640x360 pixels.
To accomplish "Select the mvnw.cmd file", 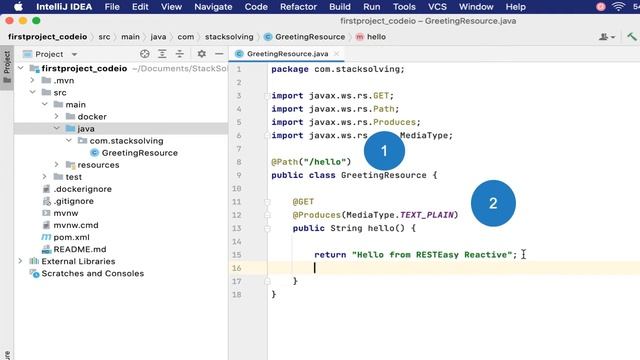I will pyautogui.click(x=76, y=225).
